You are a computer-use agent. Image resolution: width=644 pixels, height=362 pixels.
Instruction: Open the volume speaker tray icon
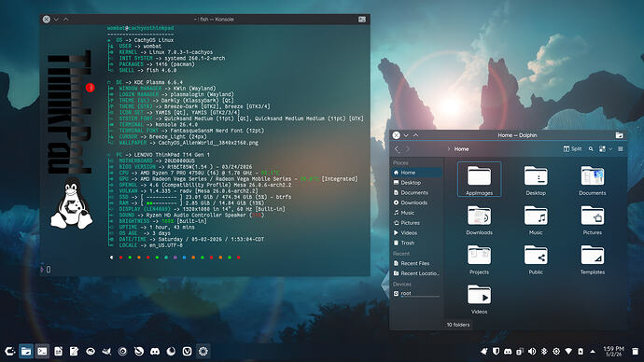tap(532, 352)
